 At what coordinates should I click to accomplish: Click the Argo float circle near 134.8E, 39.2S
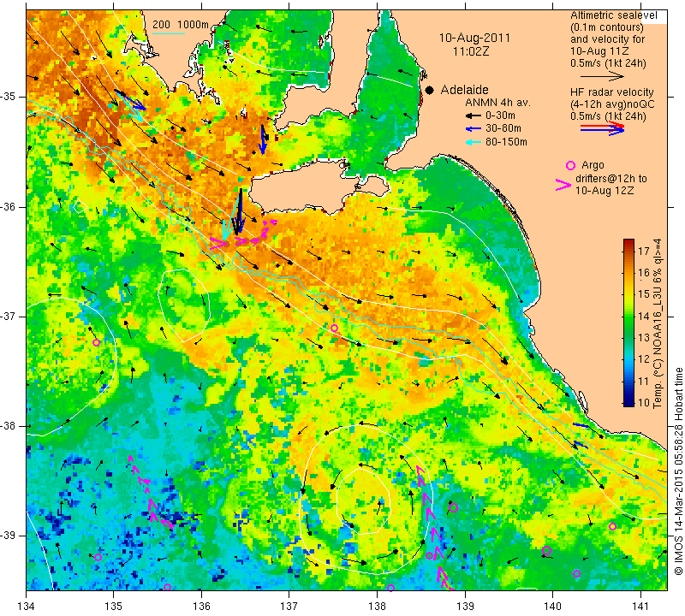[98, 558]
